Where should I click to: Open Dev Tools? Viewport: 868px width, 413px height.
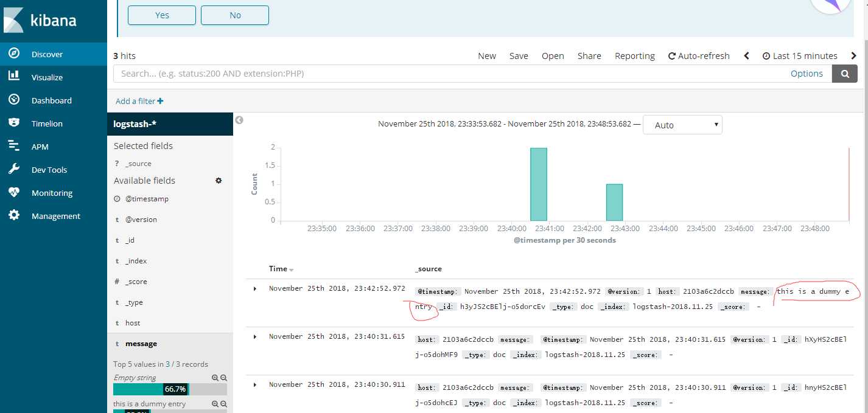(x=54, y=170)
